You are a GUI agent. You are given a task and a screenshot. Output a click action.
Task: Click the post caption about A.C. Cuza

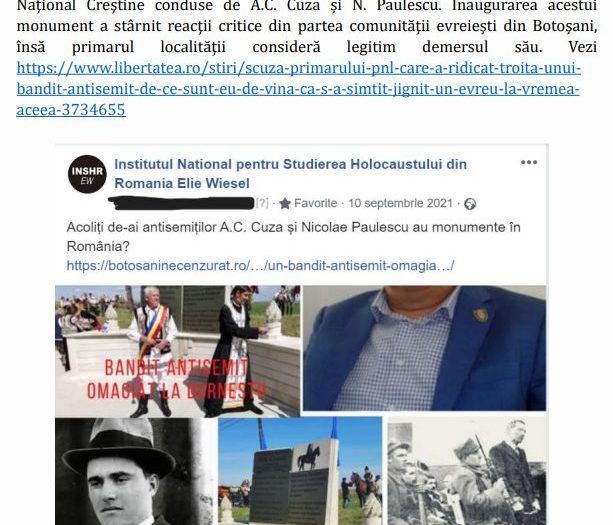pos(293,237)
